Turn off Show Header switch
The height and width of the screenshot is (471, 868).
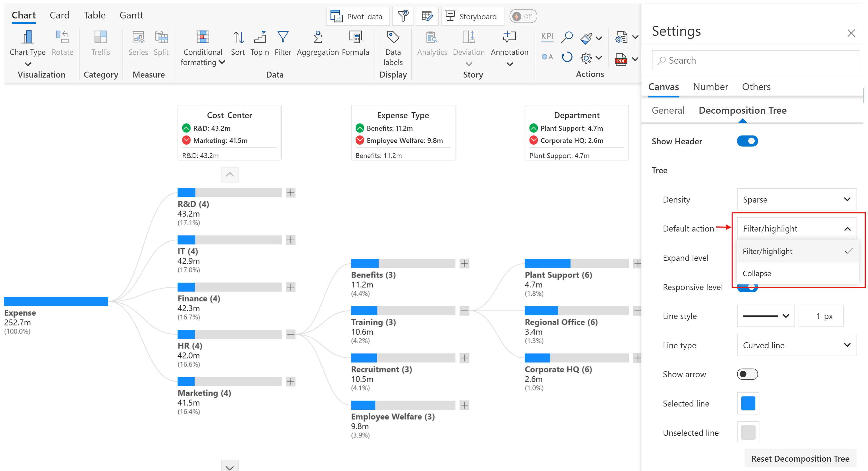point(747,141)
